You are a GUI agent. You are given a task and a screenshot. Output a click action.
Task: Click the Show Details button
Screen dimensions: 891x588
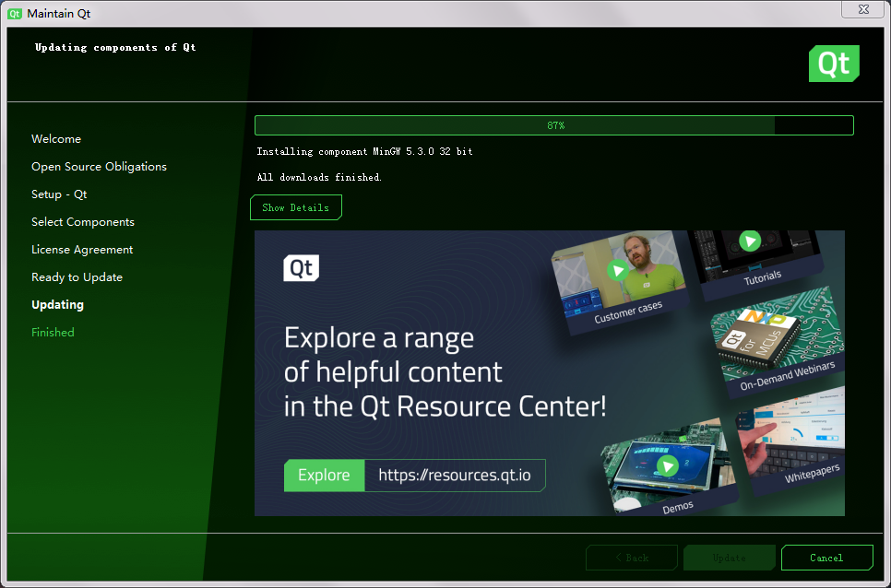(x=296, y=207)
